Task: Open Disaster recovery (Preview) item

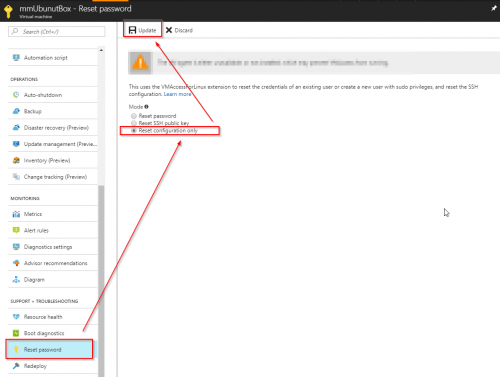Action: (x=53, y=127)
